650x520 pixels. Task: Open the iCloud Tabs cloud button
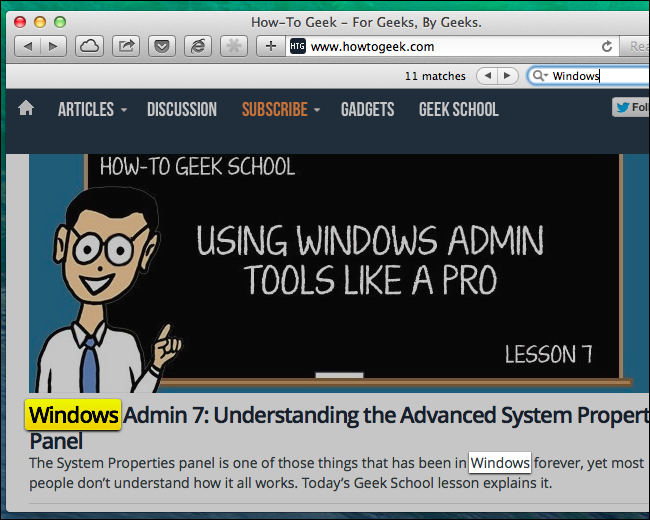89,46
